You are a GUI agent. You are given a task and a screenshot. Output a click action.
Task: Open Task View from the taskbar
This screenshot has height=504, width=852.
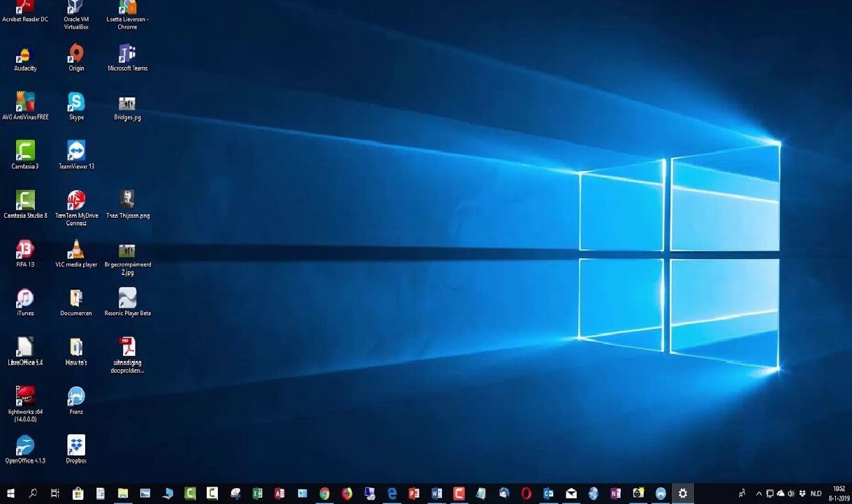(55, 494)
